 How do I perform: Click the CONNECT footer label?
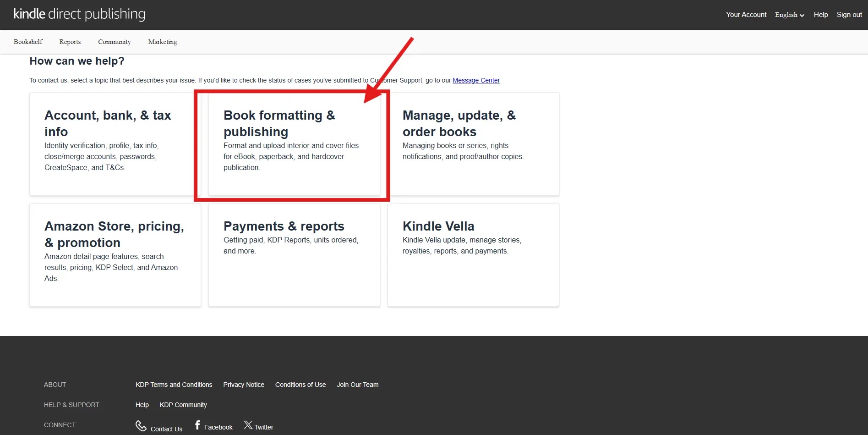tap(60, 425)
